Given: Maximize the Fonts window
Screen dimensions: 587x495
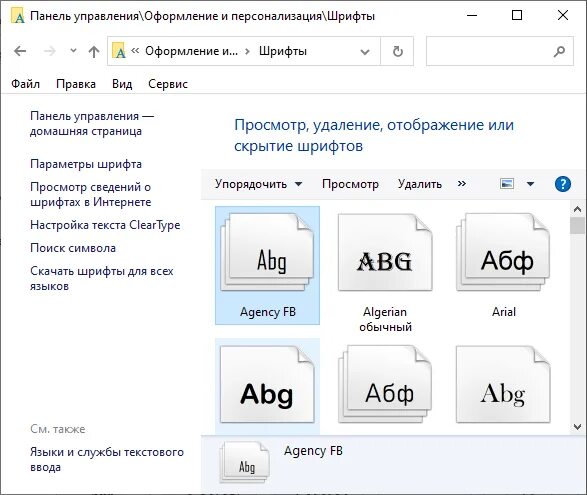Looking at the screenshot, I should pos(517,15).
